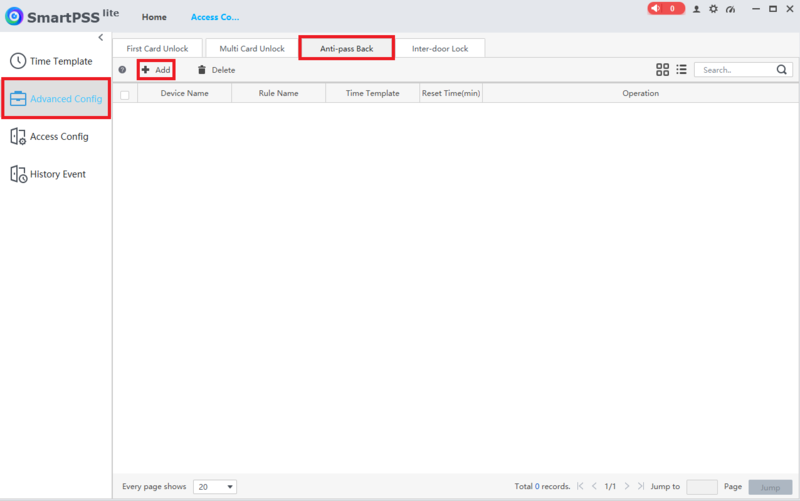The image size is (800, 501).
Task: Switch to the Inter-door Lock tab
Action: 440,48
